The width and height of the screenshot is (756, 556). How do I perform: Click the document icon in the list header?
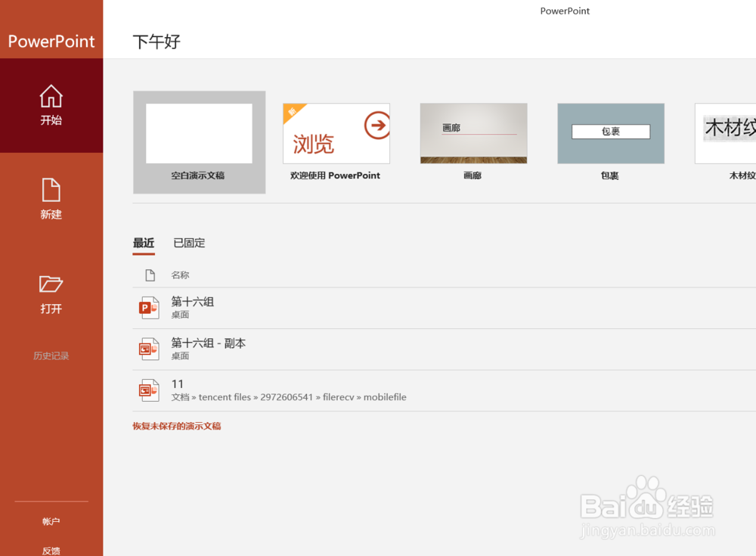tap(150, 275)
